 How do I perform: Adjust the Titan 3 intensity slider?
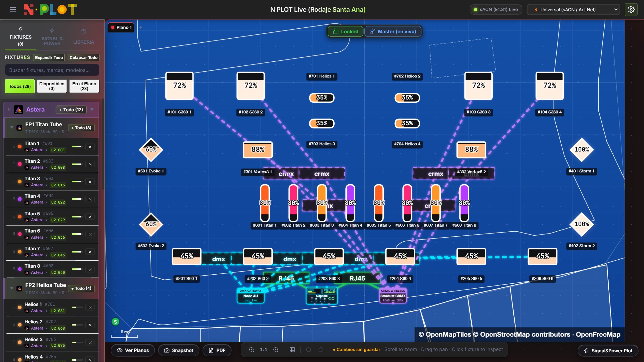coord(77,182)
